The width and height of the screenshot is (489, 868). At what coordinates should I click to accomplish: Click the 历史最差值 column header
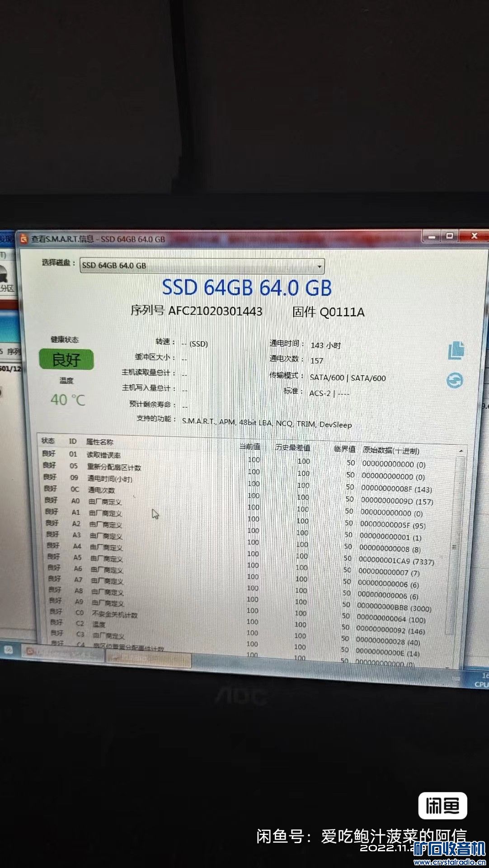click(x=293, y=448)
